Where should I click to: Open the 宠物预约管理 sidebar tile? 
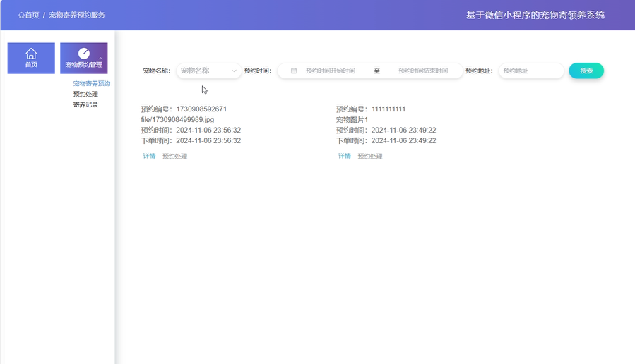(x=84, y=59)
